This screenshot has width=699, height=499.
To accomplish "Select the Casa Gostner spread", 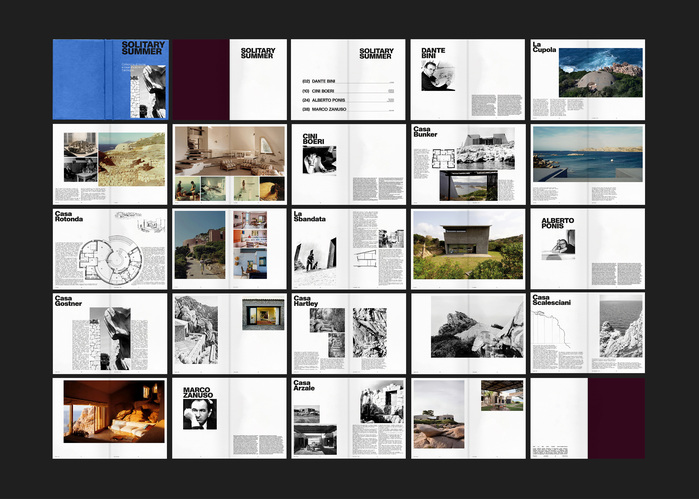I will point(110,333).
